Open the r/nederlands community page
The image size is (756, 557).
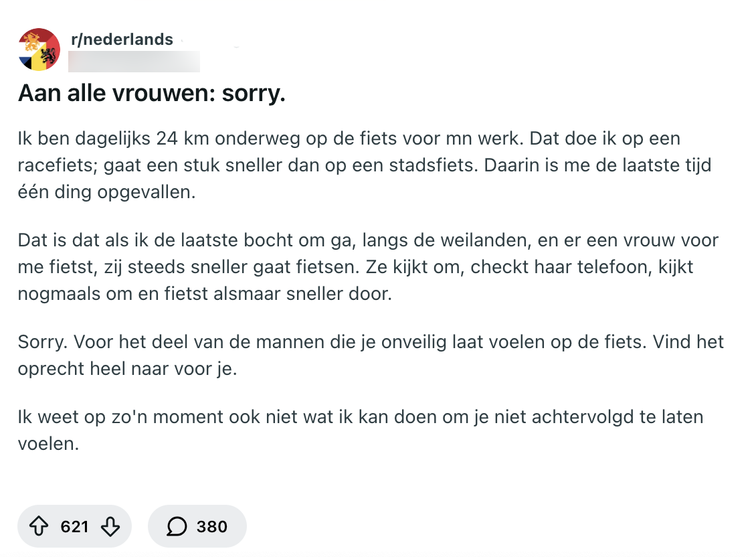(x=122, y=39)
